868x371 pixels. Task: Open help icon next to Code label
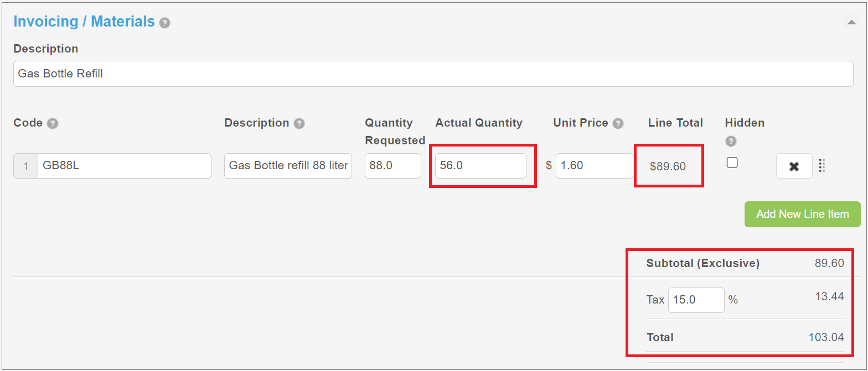(53, 123)
